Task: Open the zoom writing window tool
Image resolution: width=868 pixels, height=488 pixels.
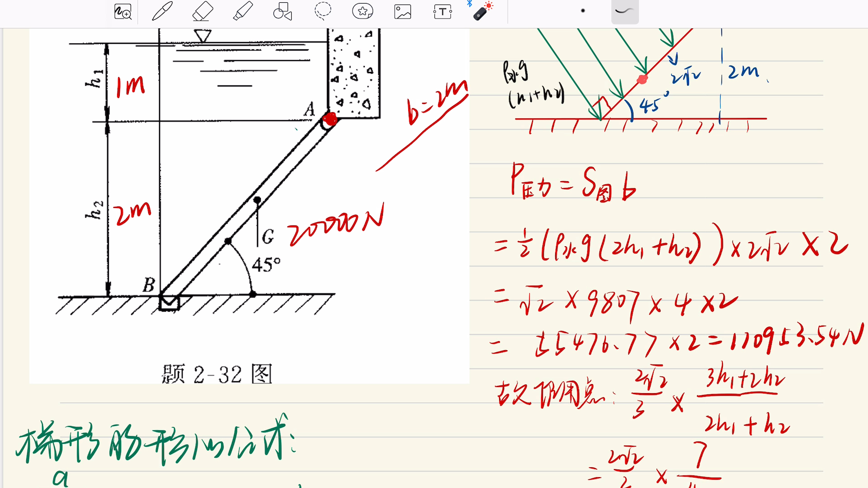Action: (123, 11)
